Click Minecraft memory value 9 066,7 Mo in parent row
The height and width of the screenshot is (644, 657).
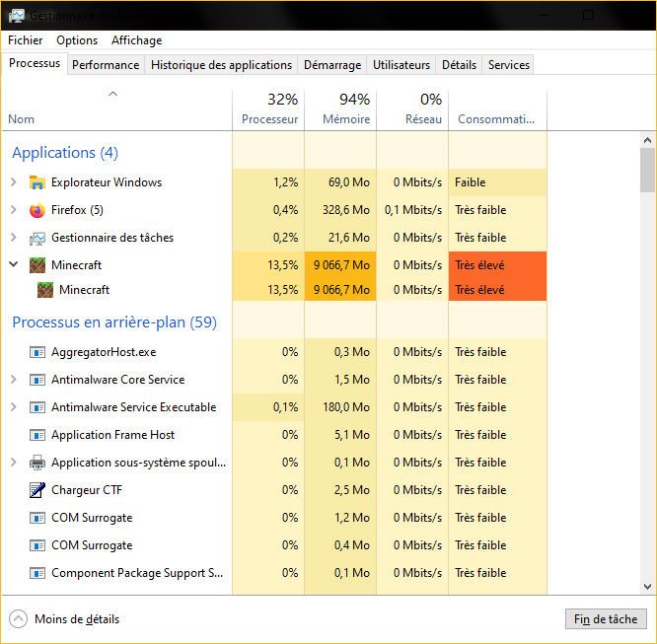pyautogui.click(x=341, y=265)
